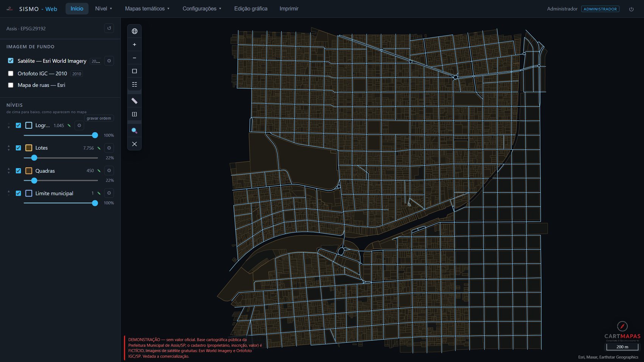This screenshot has height=362, width=644.
Task: Click the split-view columns tool
Action: point(134,114)
